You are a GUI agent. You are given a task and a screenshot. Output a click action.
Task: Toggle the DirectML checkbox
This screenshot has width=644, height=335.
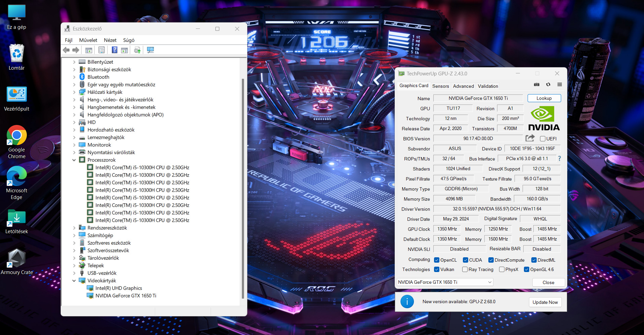pyautogui.click(x=534, y=260)
